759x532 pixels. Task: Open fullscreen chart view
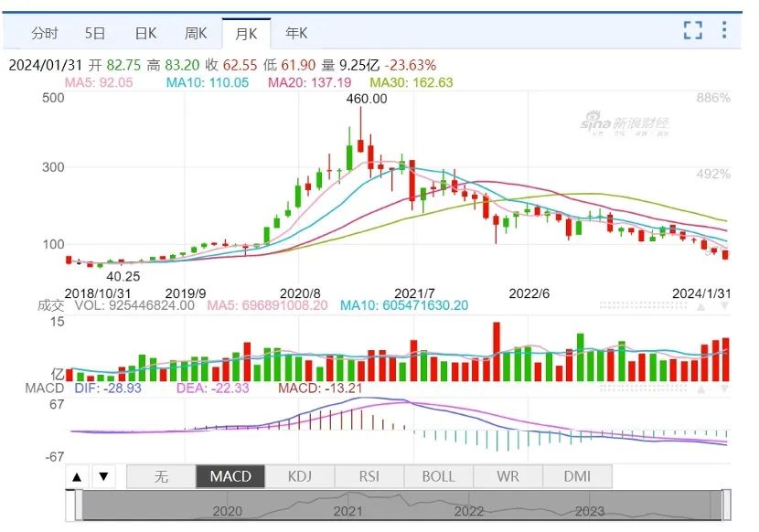[x=692, y=31]
